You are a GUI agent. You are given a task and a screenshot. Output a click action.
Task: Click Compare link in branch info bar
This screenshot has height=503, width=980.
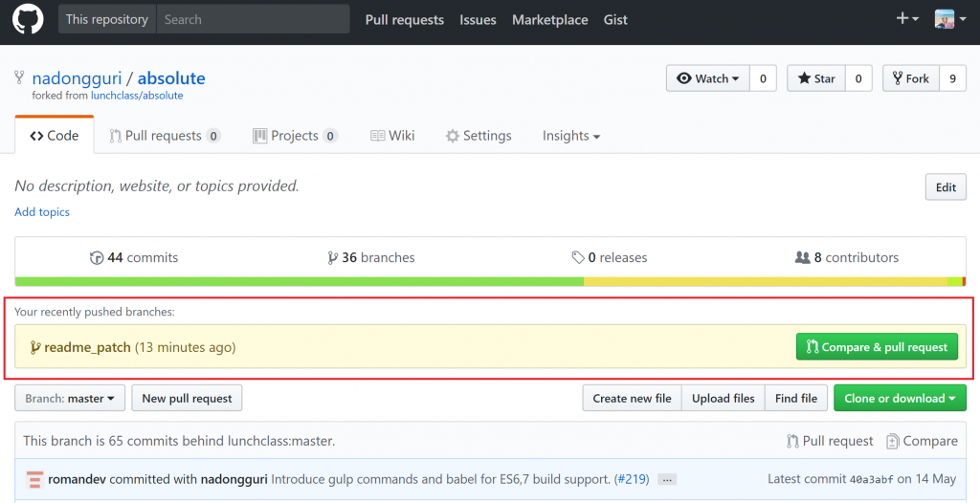922,441
